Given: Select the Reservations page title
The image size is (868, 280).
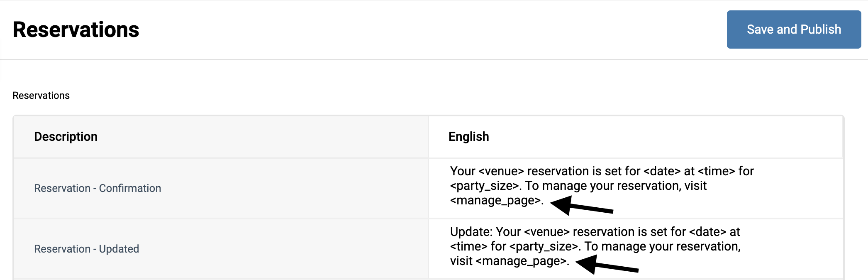Looking at the screenshot, I should (x=76, y=29).
